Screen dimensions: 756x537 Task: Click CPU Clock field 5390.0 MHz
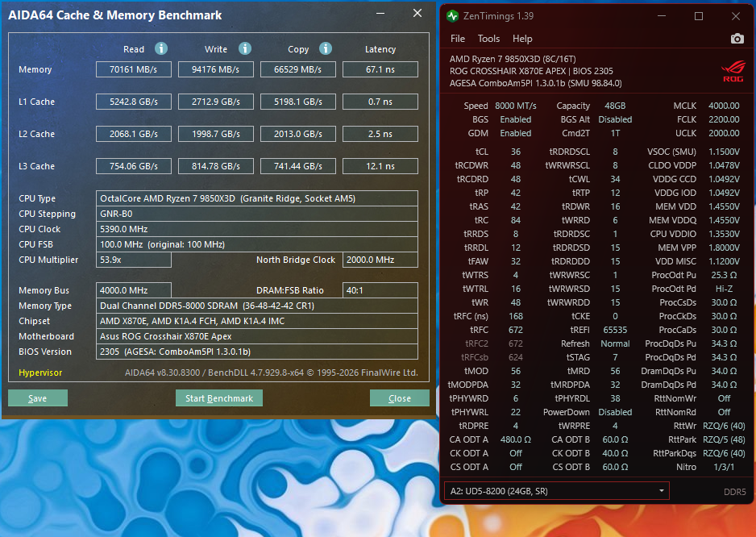(257, 229)
